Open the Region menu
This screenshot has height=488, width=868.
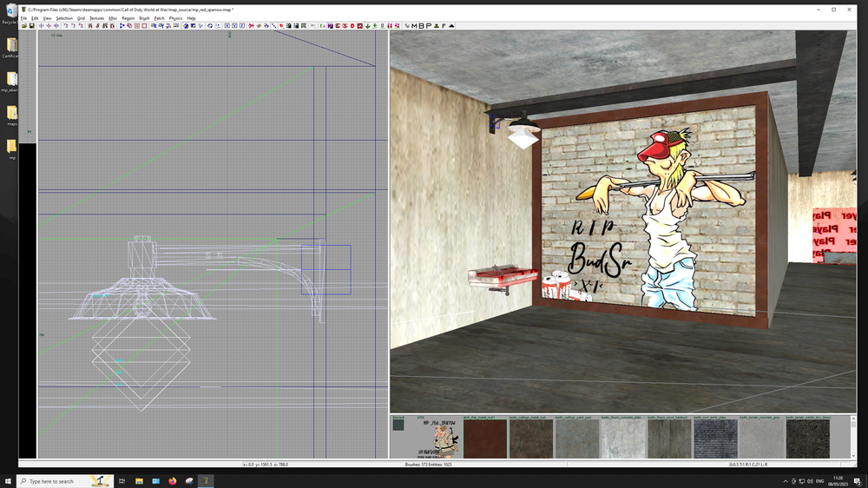128,17
